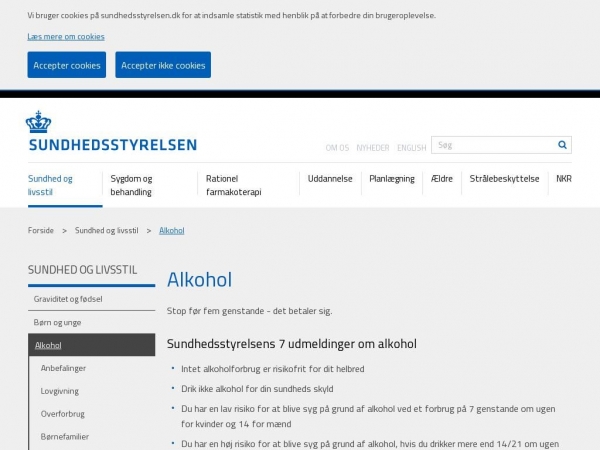Select Overforbrug under Alkohol sidebar

62,413
